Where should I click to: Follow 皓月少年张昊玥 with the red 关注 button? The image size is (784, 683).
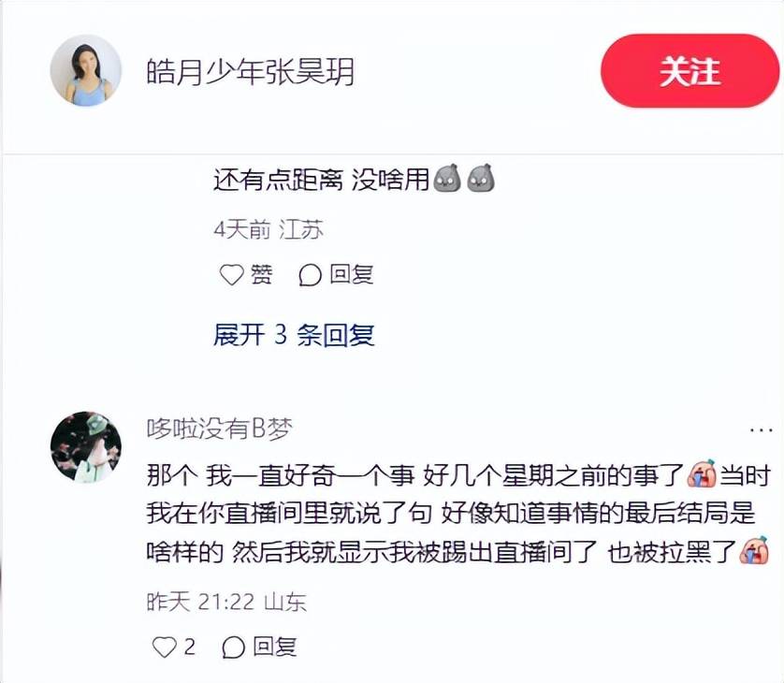pyautogui.click(x=690, y=71)
